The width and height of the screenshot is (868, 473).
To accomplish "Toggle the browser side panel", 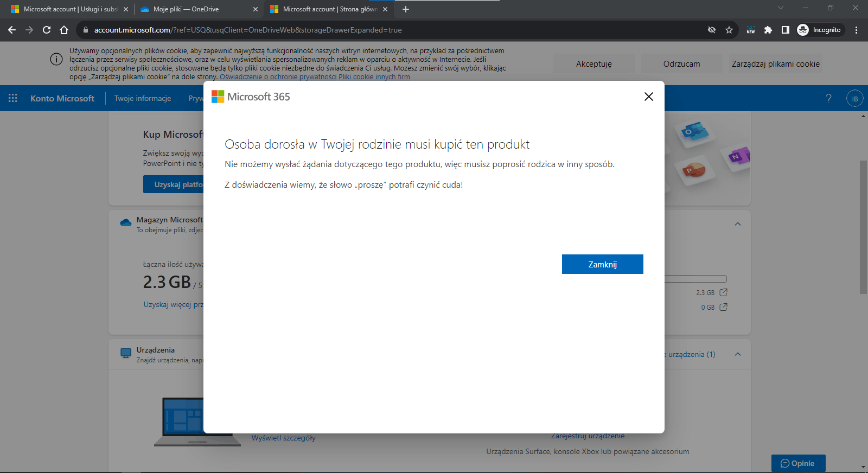I will (x=785, y=30).
